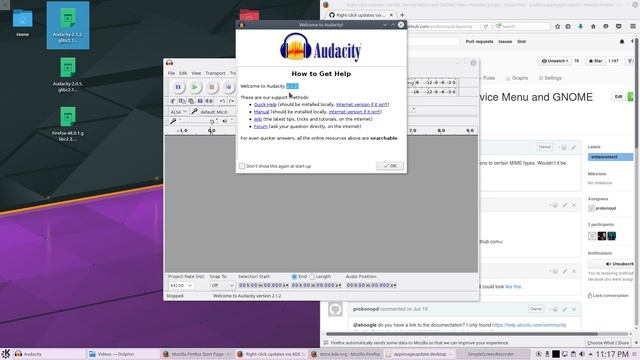
Task: Click the Undo arrow icon in Audacity
Action: [222, 101]
